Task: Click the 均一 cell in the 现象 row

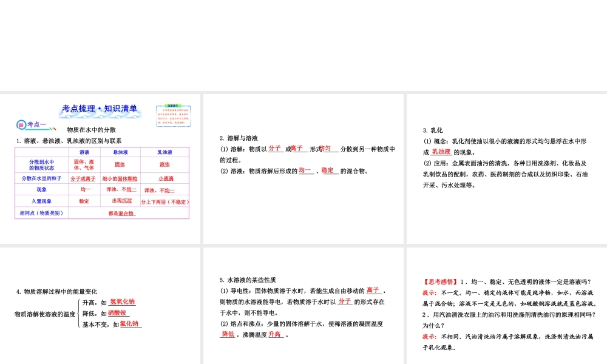Action: [x=85, y=189]
